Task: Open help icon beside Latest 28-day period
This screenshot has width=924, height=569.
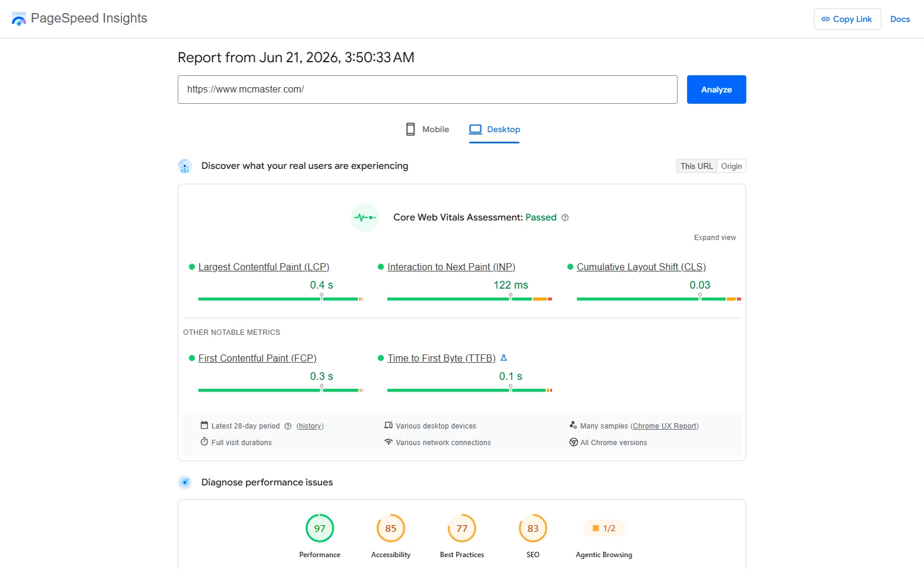Action: (288, 426)
